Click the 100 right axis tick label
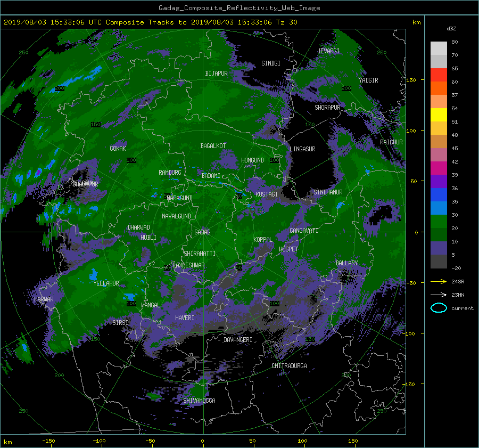The image size is (479, 448). (x=411, y=131)
